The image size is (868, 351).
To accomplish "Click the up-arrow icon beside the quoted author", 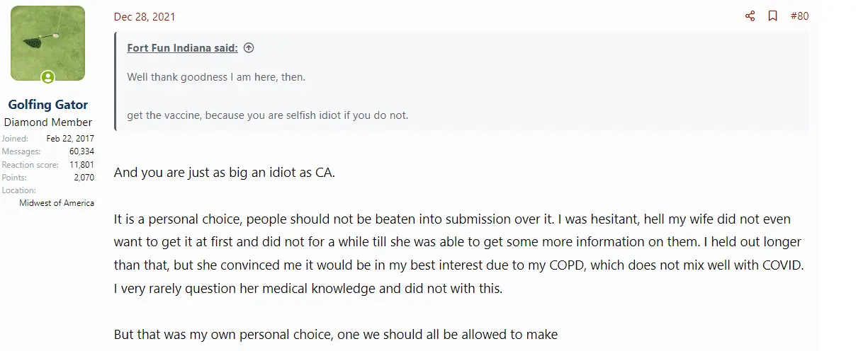I will pyautogui.click(x=248, y=48).
